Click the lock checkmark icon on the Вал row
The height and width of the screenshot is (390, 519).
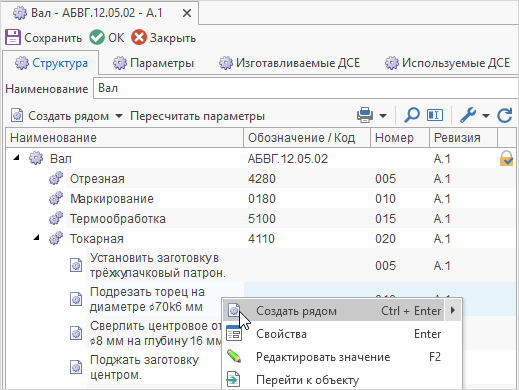pyautogui.click(x=506, y=158)
